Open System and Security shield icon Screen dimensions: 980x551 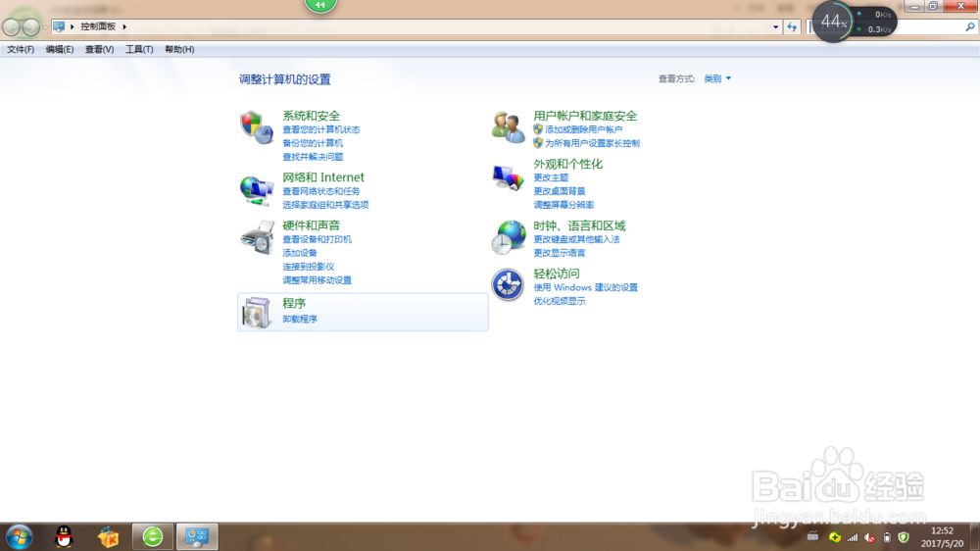(256, 126)
